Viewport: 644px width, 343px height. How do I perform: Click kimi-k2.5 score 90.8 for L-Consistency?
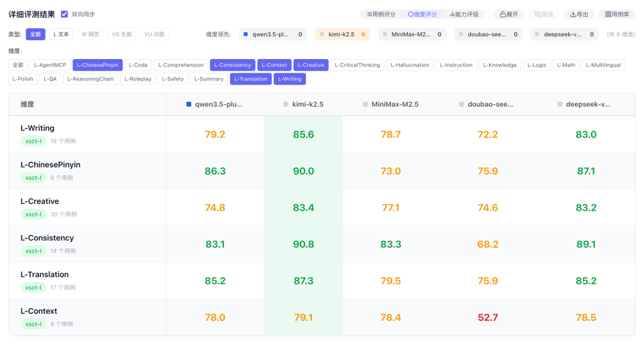click(x=303, y=244)
